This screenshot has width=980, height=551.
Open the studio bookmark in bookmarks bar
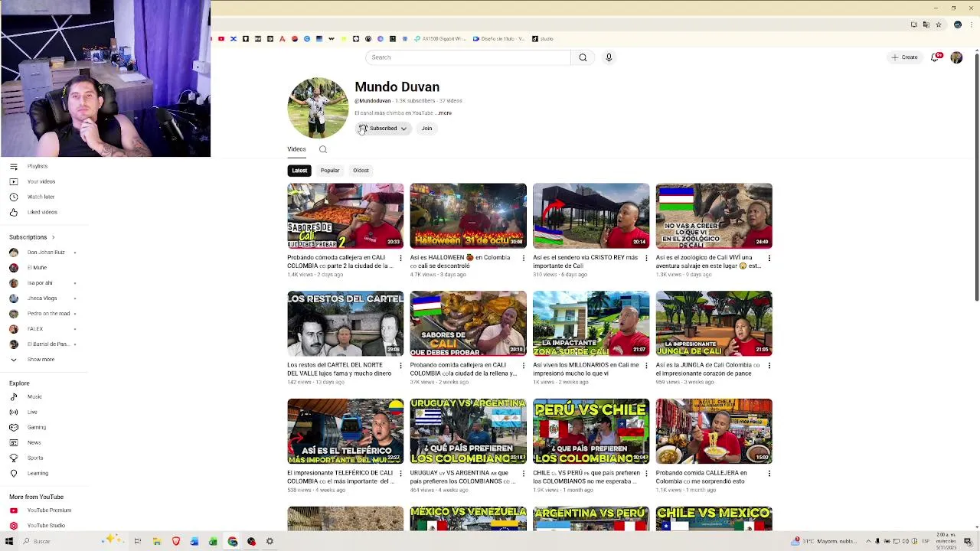point(543,39)
